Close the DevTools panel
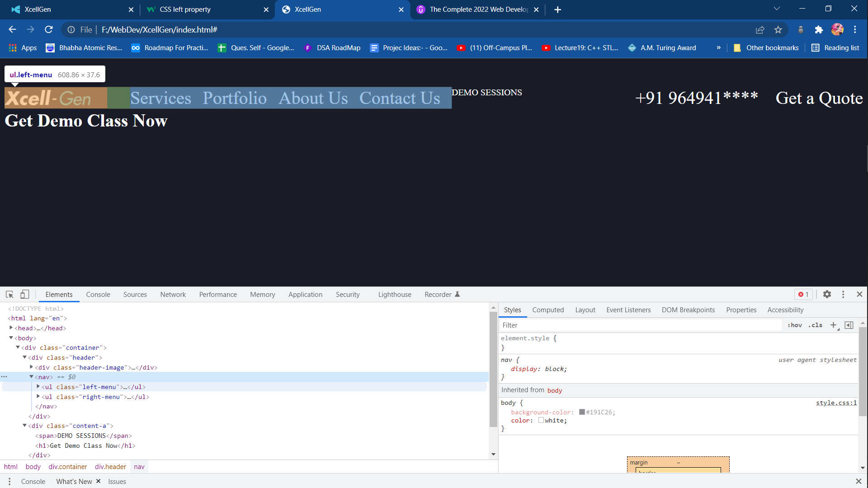Image resolution: width=868 pixels, height=488 pixels. coord(859,294)
